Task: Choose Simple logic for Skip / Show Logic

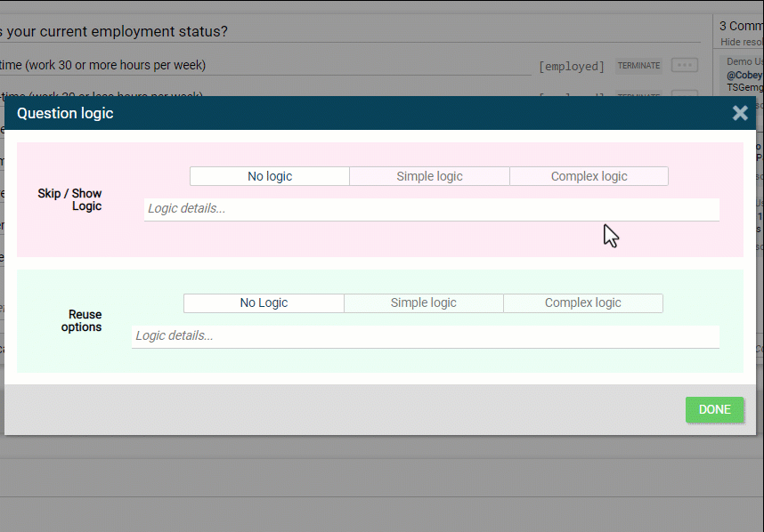Action: point(429,176)
